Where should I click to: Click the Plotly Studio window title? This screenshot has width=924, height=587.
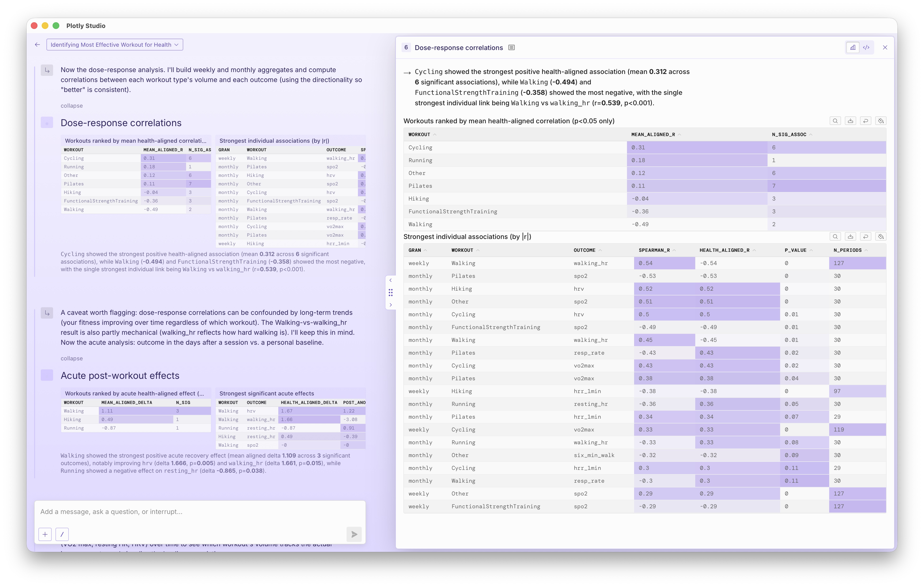(86, 26)
